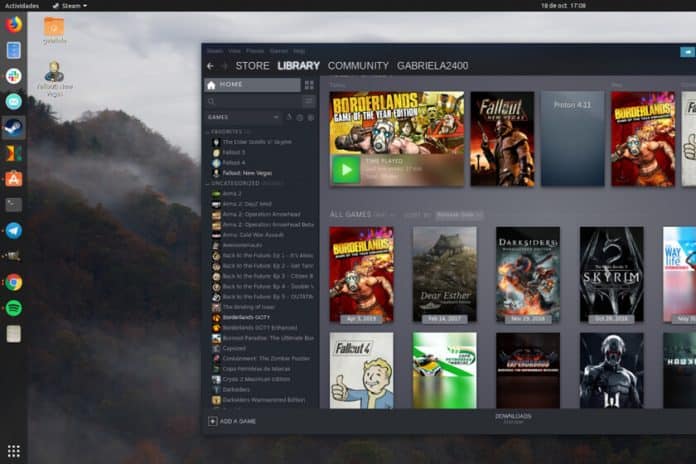
Task: Switch to the STORE tab
Action: point(252,66)
